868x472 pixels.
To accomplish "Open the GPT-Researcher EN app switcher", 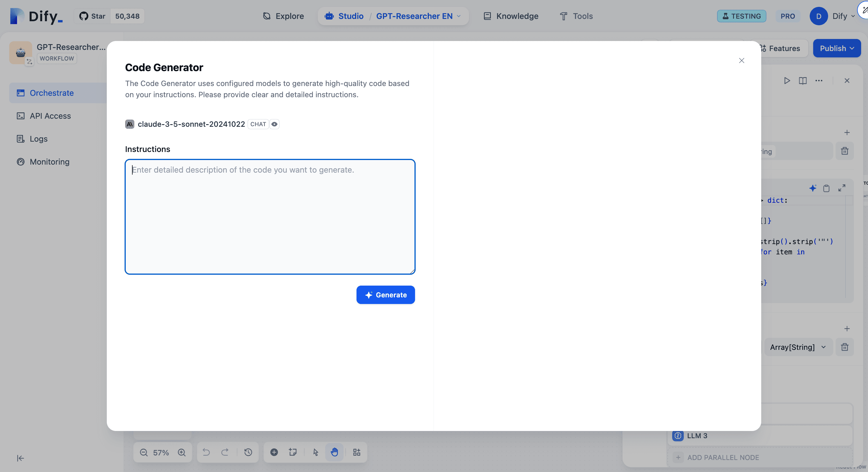I will coord(418,16).
